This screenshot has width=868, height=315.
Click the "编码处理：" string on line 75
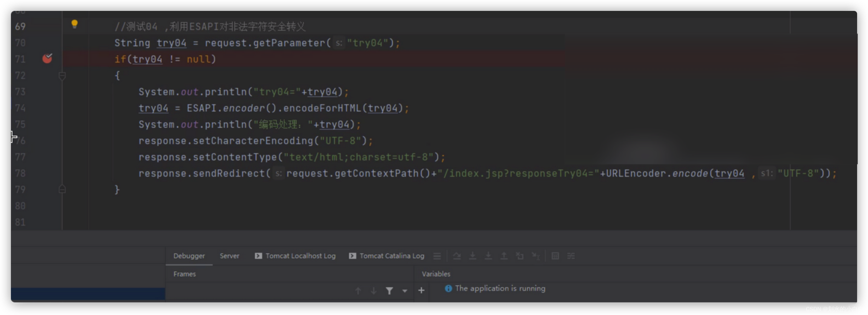point(283,124)
